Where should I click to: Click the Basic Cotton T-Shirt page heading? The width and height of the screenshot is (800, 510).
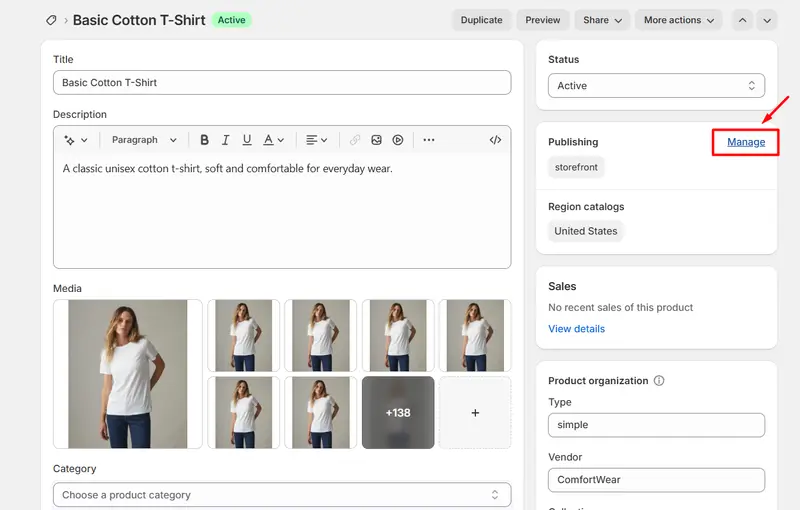(x=139, y=20)
